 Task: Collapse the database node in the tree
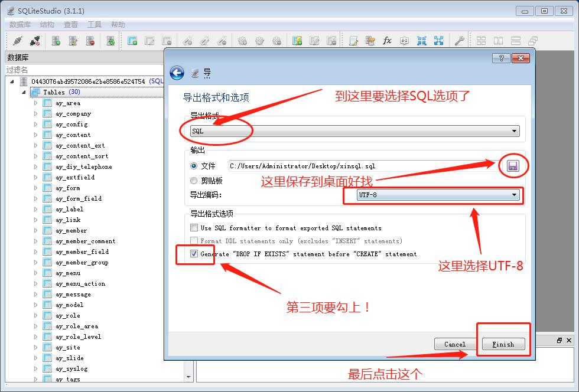[12, 81]
